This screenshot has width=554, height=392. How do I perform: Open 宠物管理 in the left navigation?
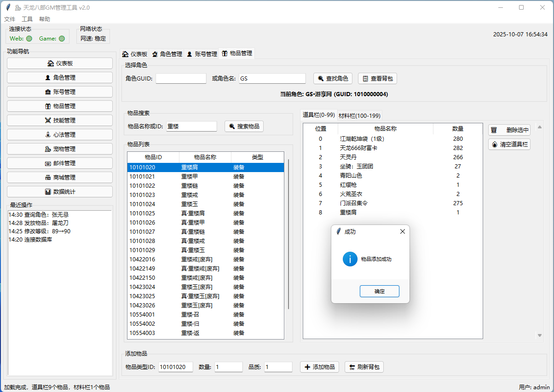point(60,149)
